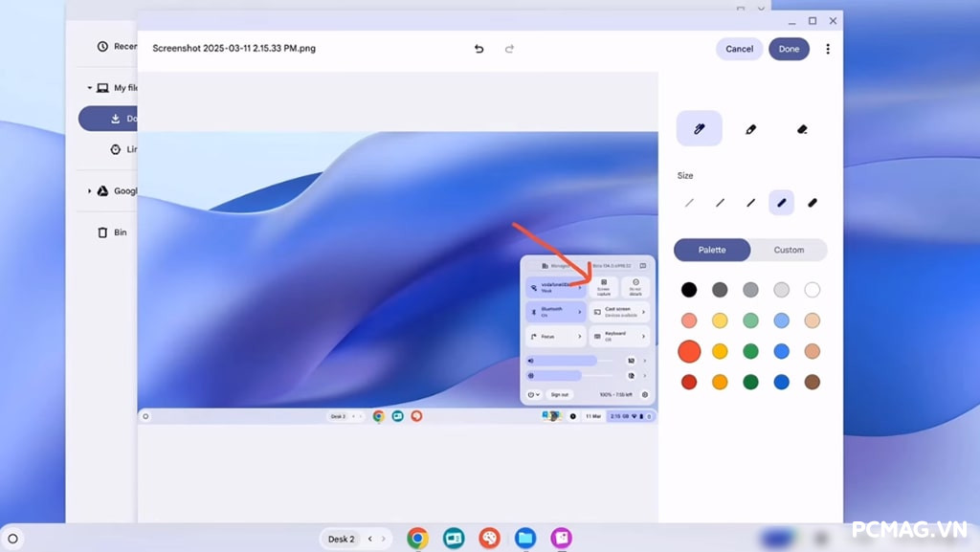Open the Files app from the shelf
980x552 pixels.
pos(524,539)
